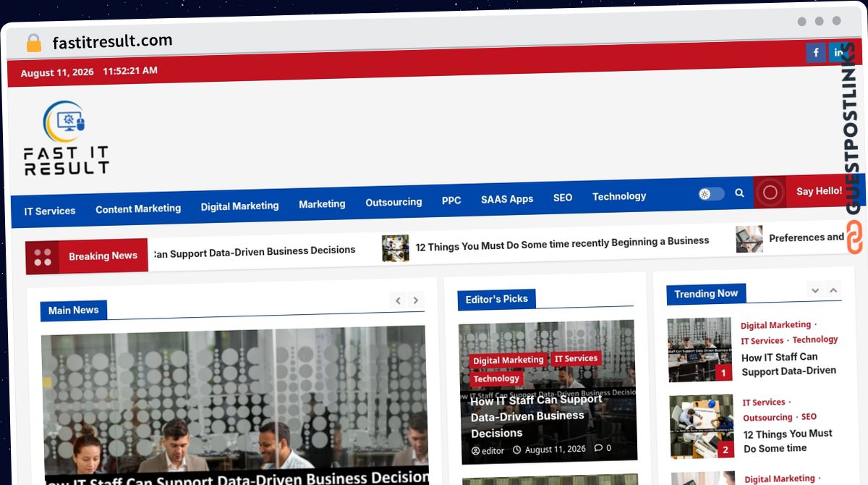Open the 'Support Data-Driven Business Decisions' ticker headline
The height and width of the screenshot is (485, 868).
pos(254,252)
